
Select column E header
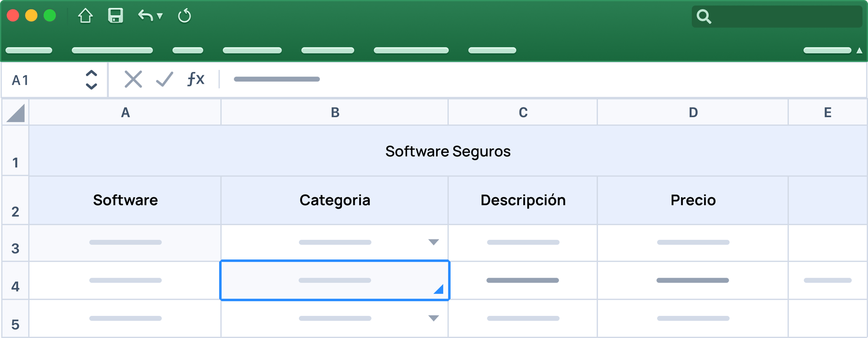tap(828, 112)
